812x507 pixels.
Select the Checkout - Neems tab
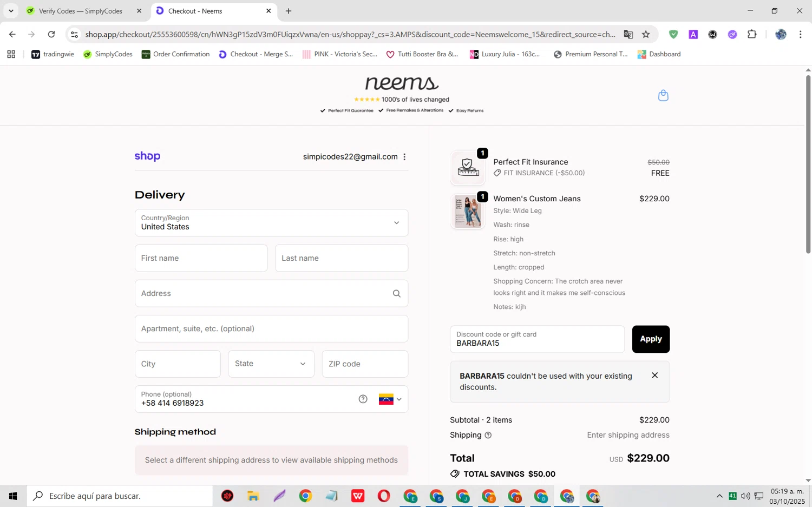214,11
